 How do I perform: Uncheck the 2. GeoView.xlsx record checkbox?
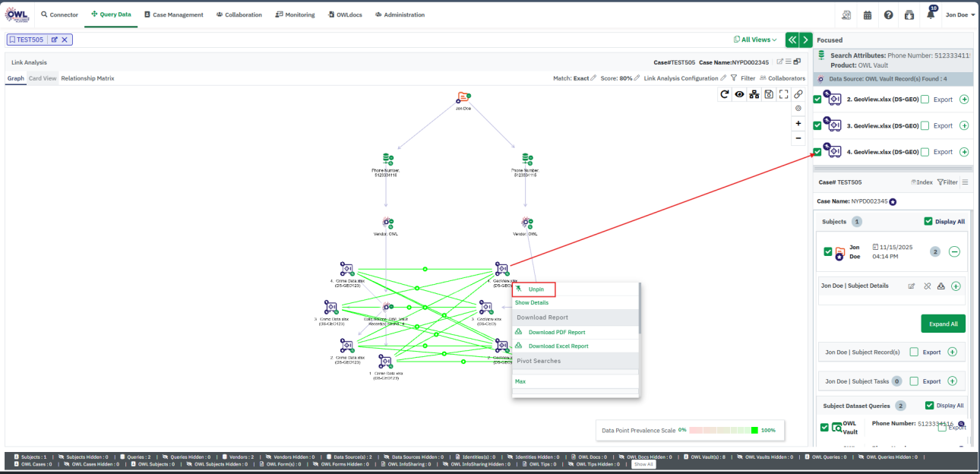click(x=817, y=100)
